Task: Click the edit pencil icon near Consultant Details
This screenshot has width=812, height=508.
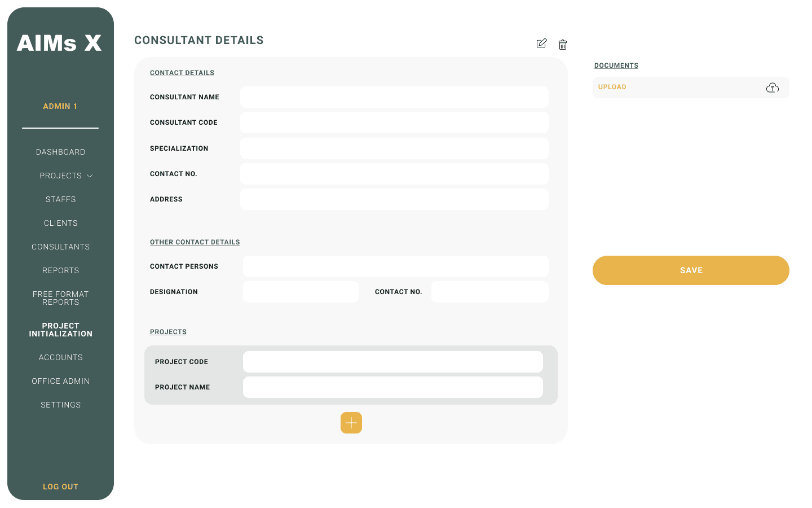Action: point(541,43)
